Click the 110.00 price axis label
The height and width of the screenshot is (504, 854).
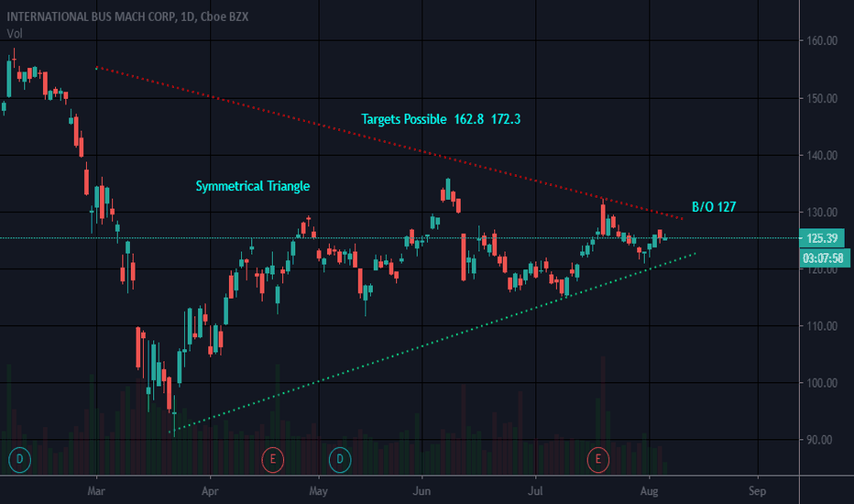click(822, 326)
